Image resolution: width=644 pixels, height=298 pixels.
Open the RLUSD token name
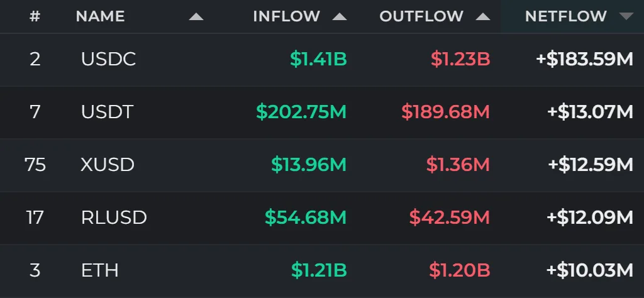[114, 218]
